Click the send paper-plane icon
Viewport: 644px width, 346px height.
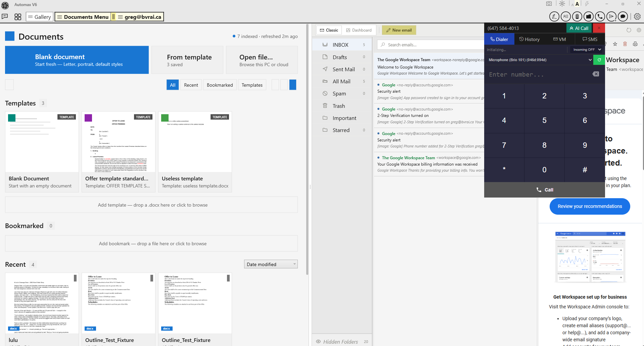(x=611, y=16)
